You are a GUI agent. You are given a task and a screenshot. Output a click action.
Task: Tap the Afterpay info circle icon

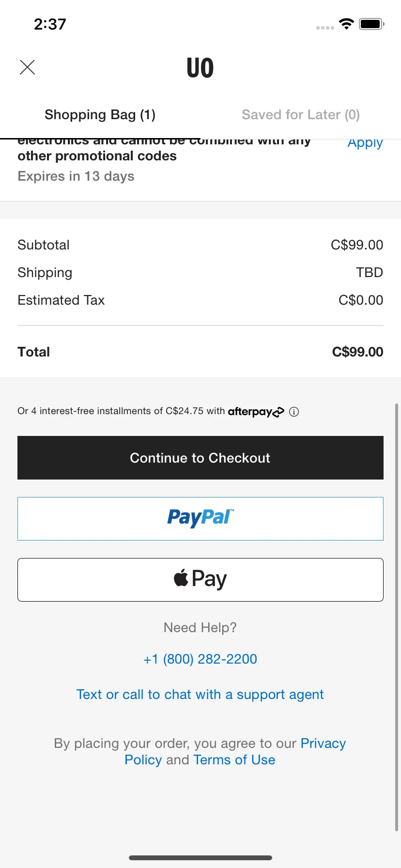pyautogui.click(x=294, y=412)
